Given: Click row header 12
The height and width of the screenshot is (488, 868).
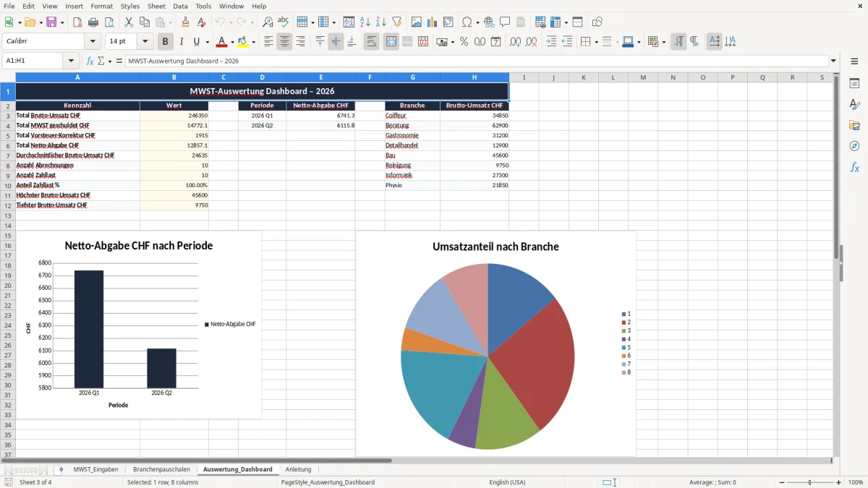Looking at the screenshot, I should click(x=7, y=205).
